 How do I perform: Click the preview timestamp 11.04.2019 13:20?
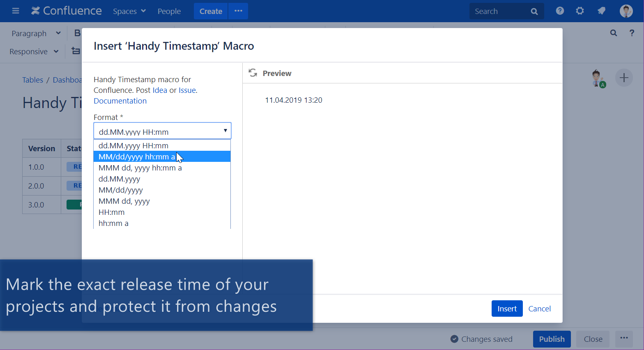click(294, 100)
